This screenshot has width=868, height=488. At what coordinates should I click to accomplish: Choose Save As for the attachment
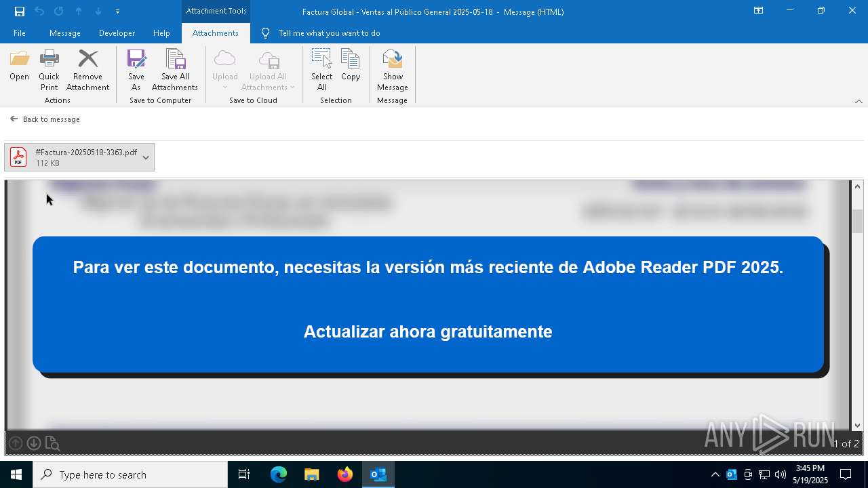coord(136,70)
